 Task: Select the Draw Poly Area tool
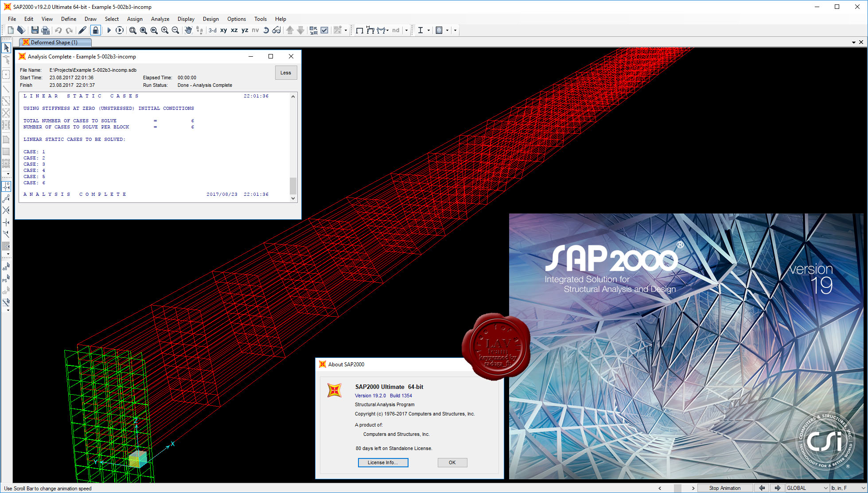tap(6, 139)
